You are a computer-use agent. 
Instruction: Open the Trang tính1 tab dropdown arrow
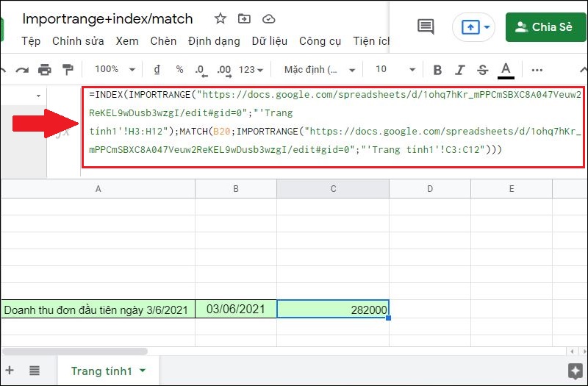(x=143, y=371)
